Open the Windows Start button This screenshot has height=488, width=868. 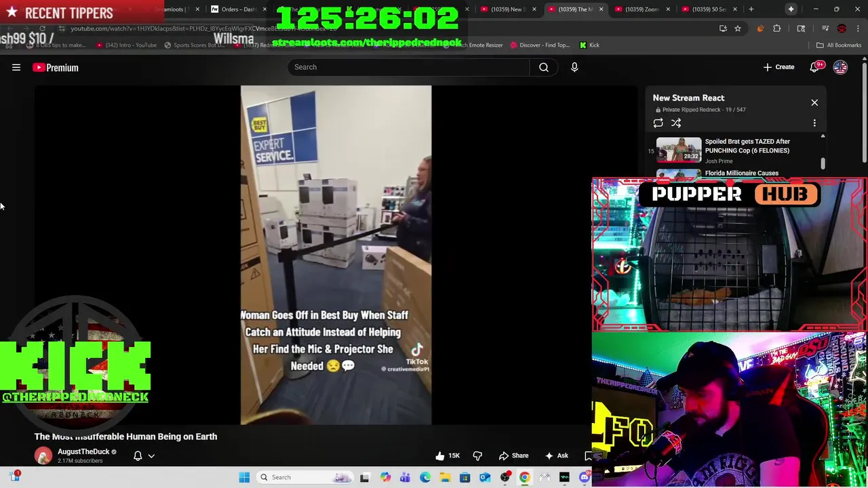pos(244,477)
